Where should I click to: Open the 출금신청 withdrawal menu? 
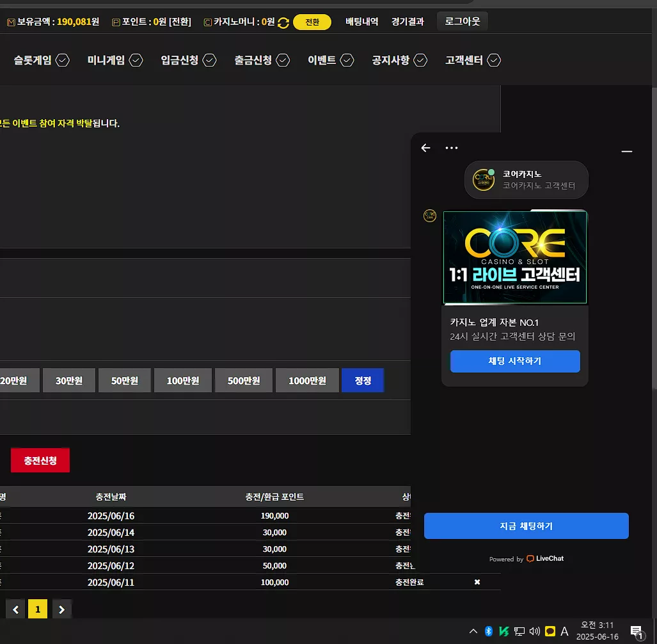click(253, 60)
